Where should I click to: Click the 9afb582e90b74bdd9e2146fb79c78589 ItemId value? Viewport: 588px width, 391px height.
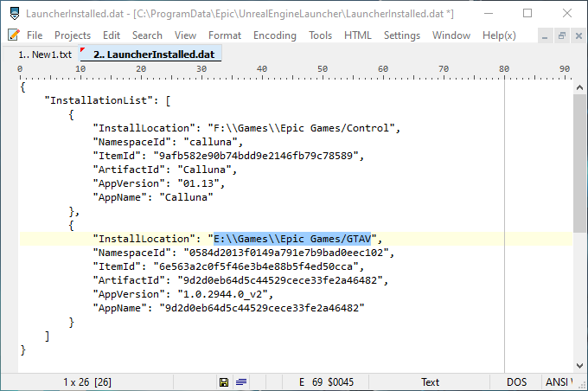point(256,156)
